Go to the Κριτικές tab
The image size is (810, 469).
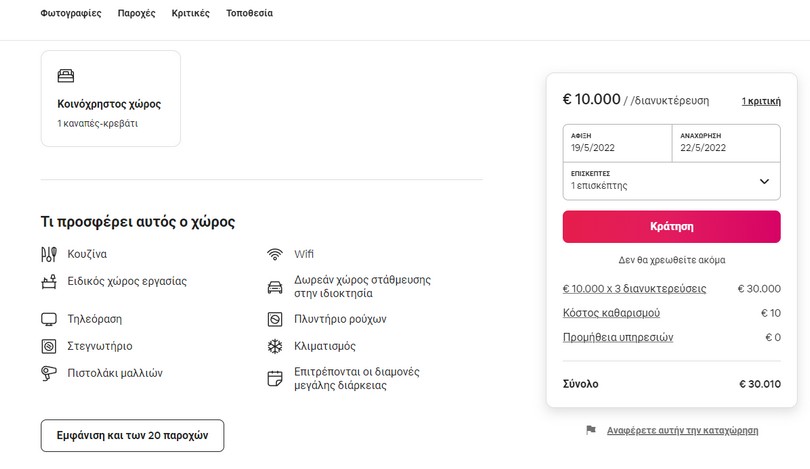click(190, 14)
